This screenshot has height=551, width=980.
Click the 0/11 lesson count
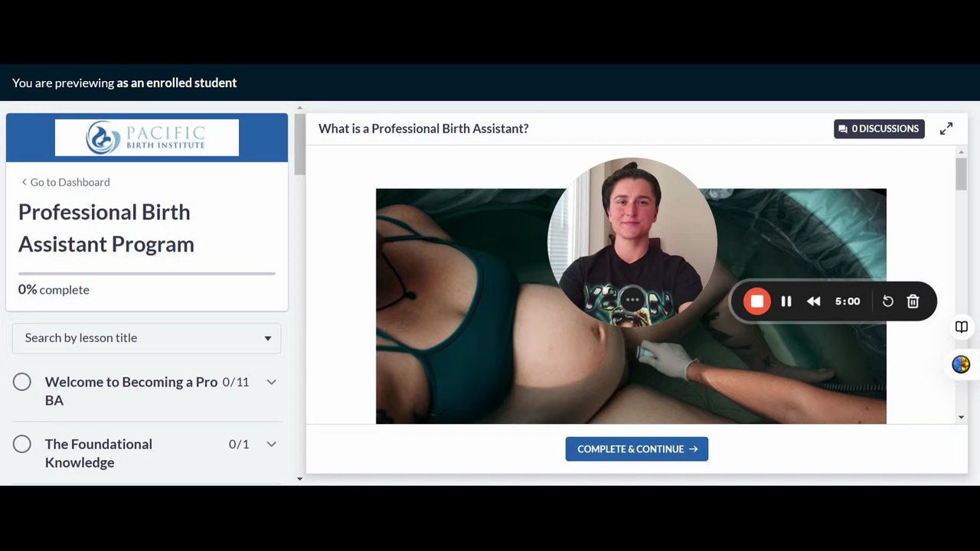236,382
